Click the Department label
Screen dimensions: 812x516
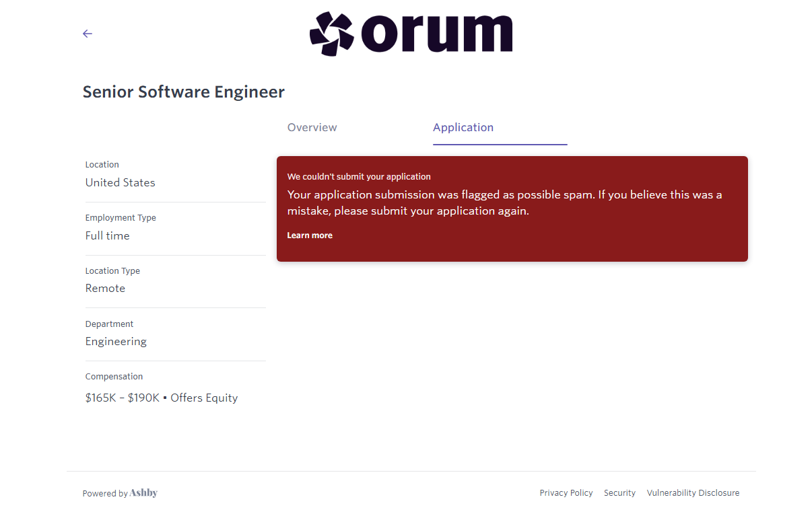coord(109,324)
